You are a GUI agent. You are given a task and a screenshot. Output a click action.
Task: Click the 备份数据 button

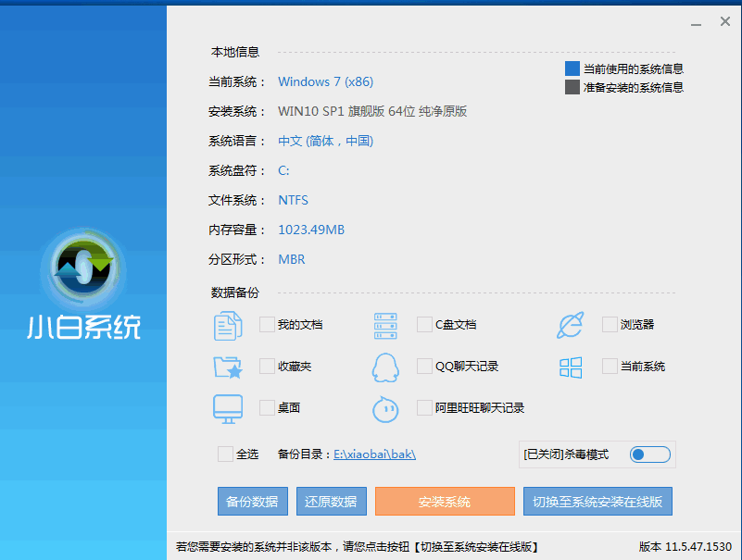[253, 502]
